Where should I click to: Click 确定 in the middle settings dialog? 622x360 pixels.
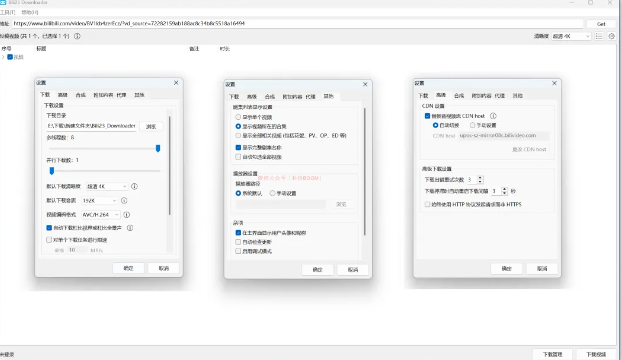[317, 270]
